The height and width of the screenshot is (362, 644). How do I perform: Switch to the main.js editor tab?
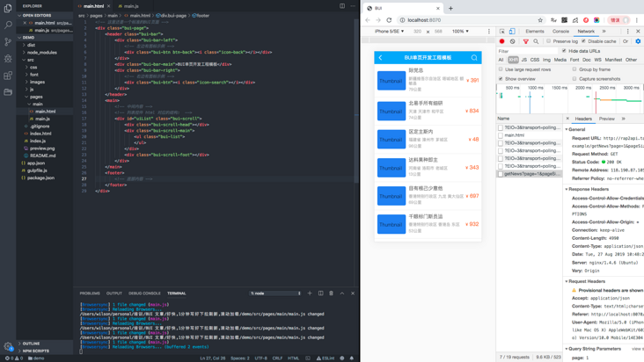pos(129,6)
